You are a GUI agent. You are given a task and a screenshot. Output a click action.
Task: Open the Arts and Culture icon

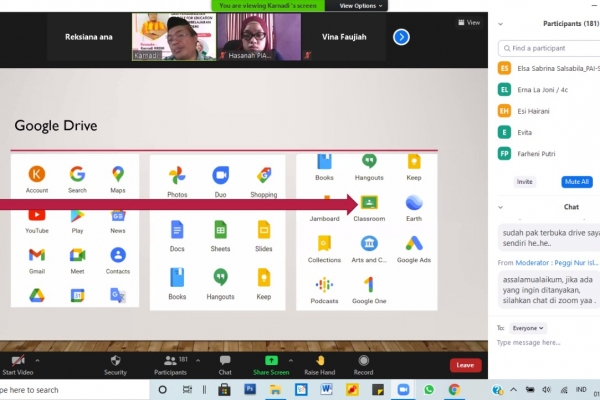[x=369, y=243]
